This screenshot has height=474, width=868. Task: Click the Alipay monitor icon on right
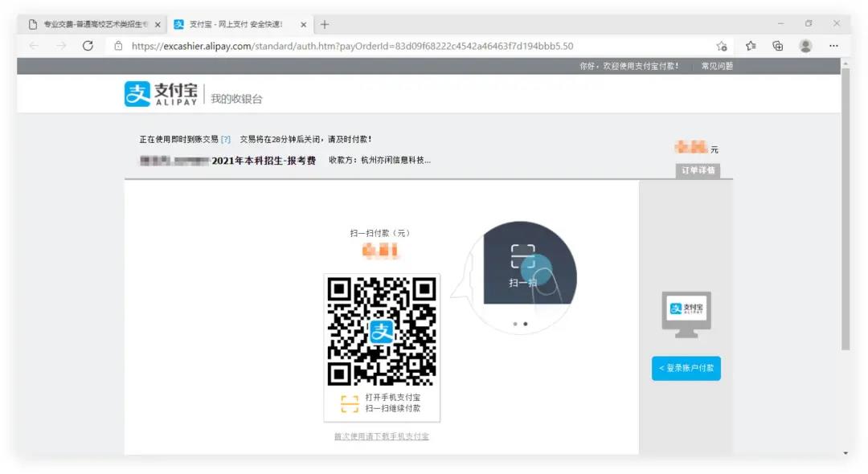click(x=686, y=314)
